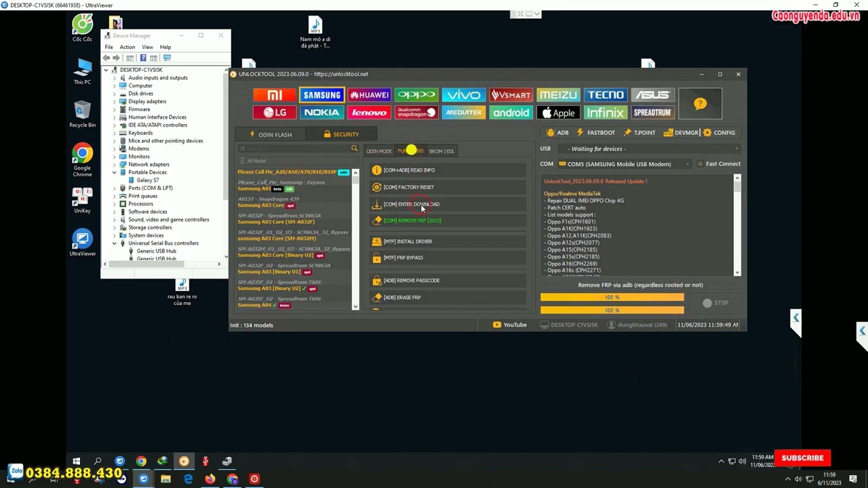868x488 pixels.
Task: Open FASTBOOT tools in UnlockTool
Action: [595, 133]
